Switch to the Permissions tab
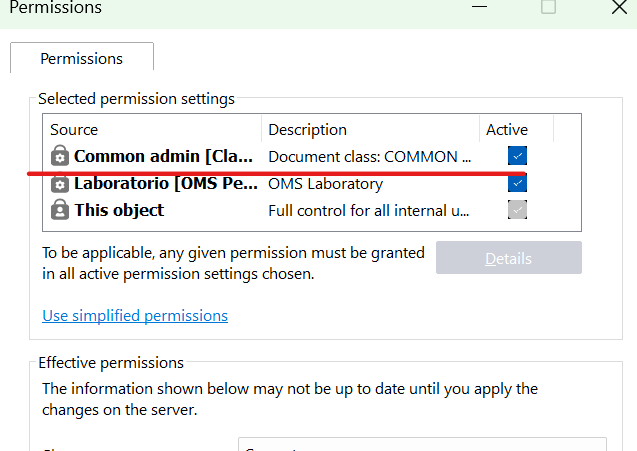This screenshot has width=637, height=451. [x=81, y=58]
